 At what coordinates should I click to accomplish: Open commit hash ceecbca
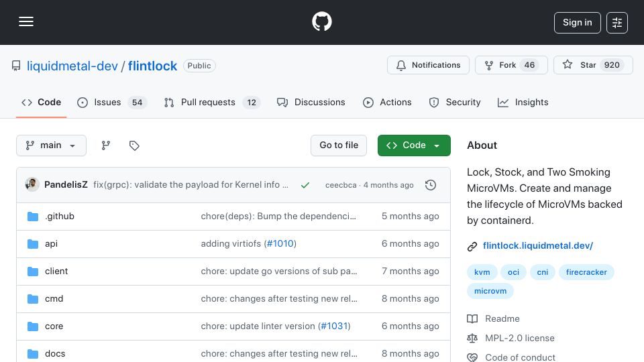(x=341, y=185)
